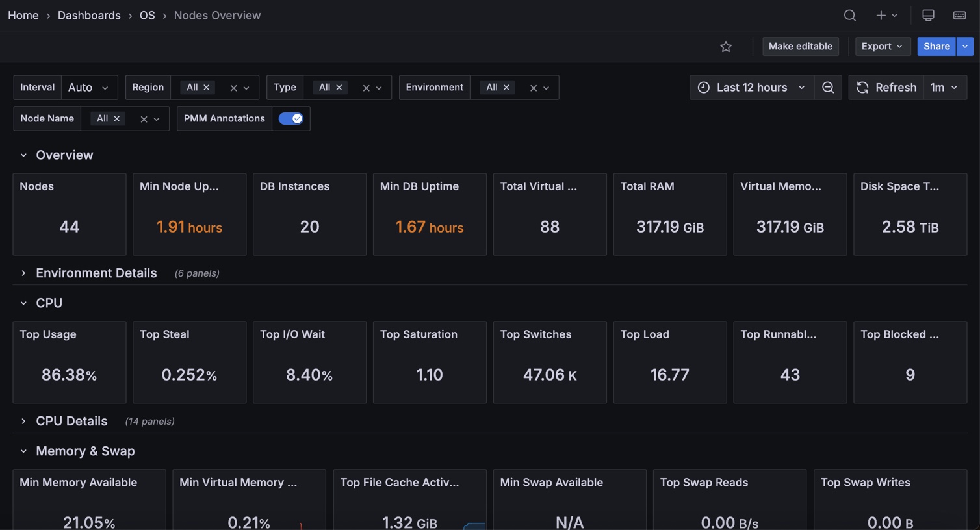980x530 pixels.
Task: Go to Dashboards in the breadcrumb
Action: (x=89, y=15)
